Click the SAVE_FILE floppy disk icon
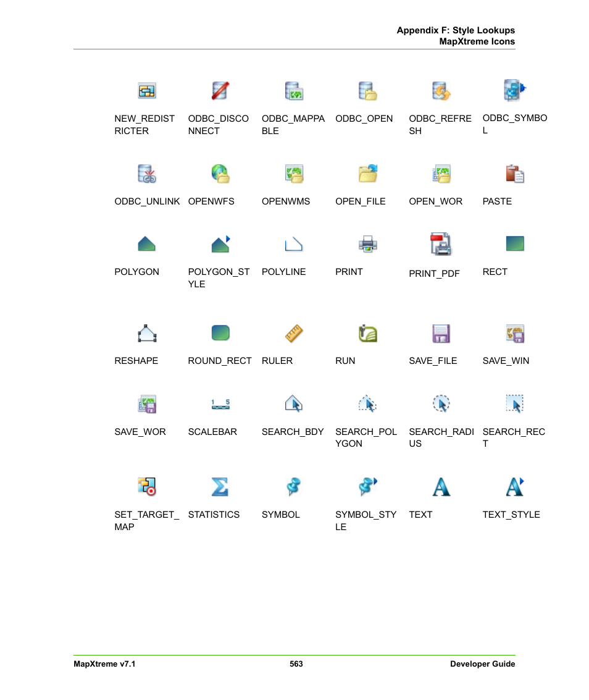The image size is (589, 700). click(x=441, y=333)
